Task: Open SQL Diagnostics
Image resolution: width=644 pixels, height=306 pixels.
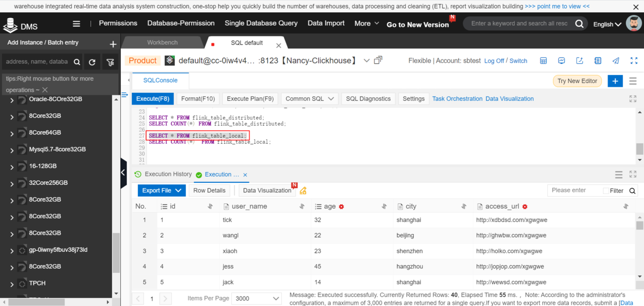Action: (368, 99)
